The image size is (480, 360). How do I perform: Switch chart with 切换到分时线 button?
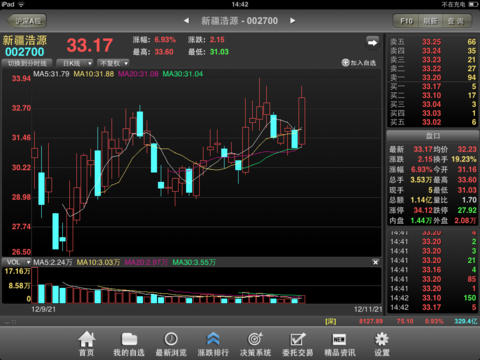click(x=27, y=63)
